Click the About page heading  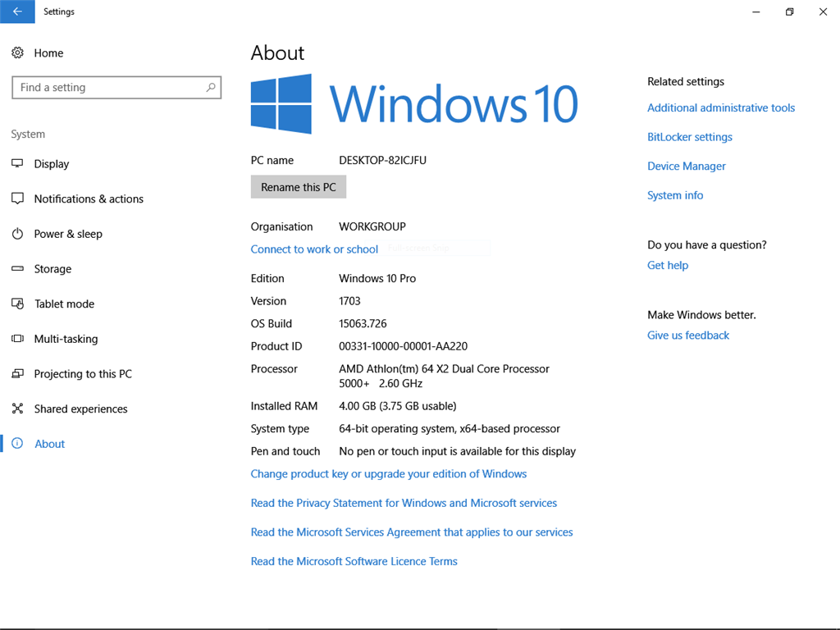277,53
